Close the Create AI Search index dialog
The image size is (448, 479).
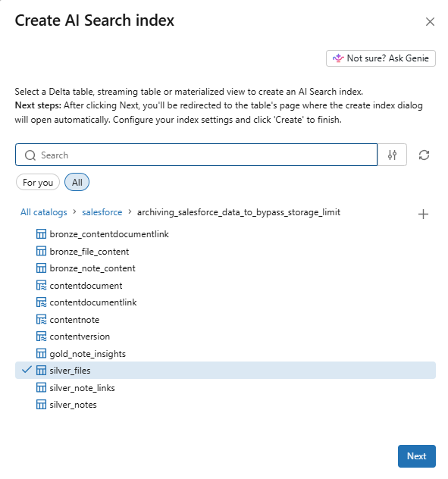pyautogui.click(x=430, y=22)
